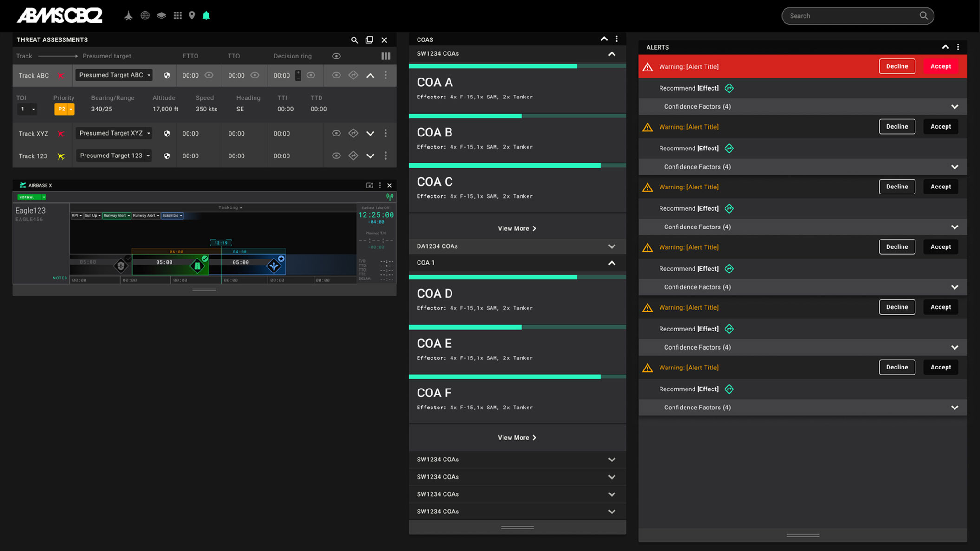Screen dimensions: 980x551
Task: Expand the Track XYZ details row
Action: point(370,134)
